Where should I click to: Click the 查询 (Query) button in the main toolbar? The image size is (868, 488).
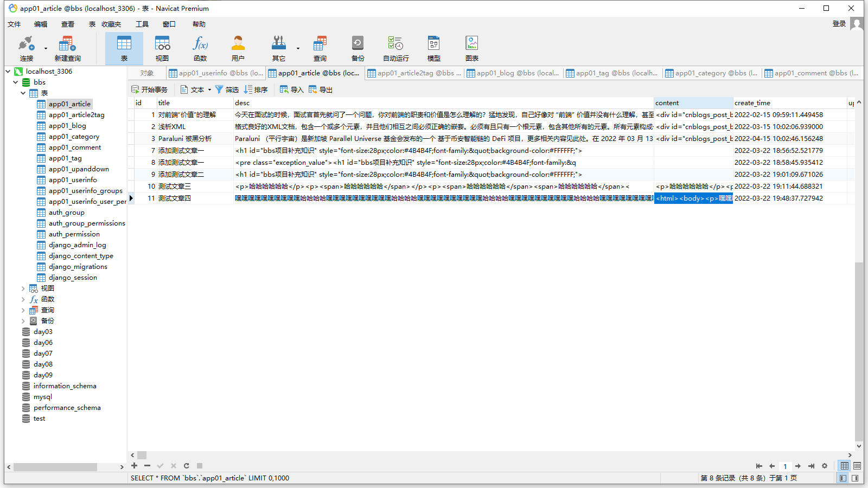click(320, 48)
